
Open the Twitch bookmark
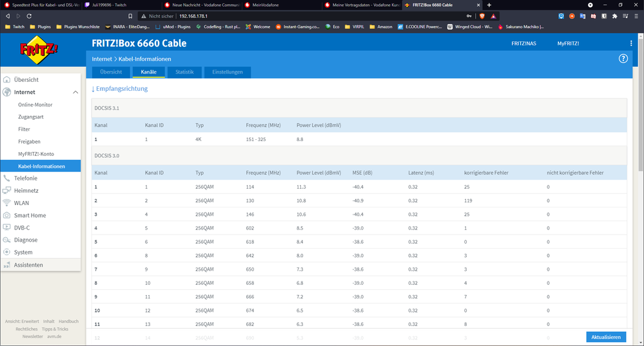15,26
